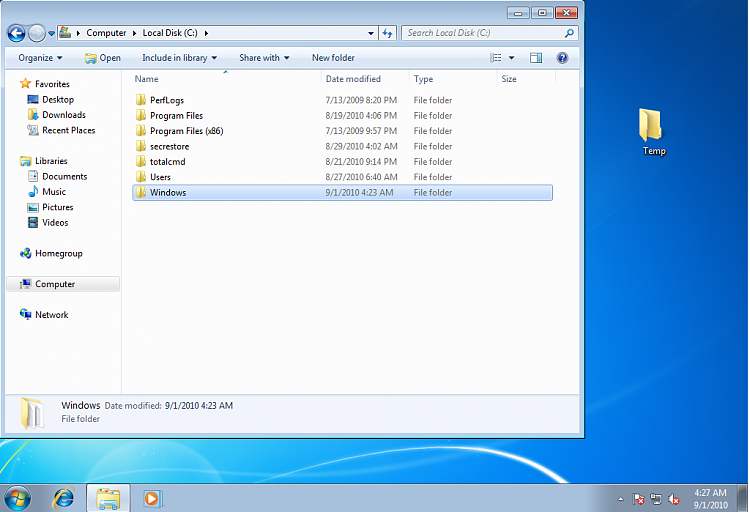The height and width of the screenshot is (512, 750).
Task: Sort by Date modified column header
Action: click(x=365, y=79)
